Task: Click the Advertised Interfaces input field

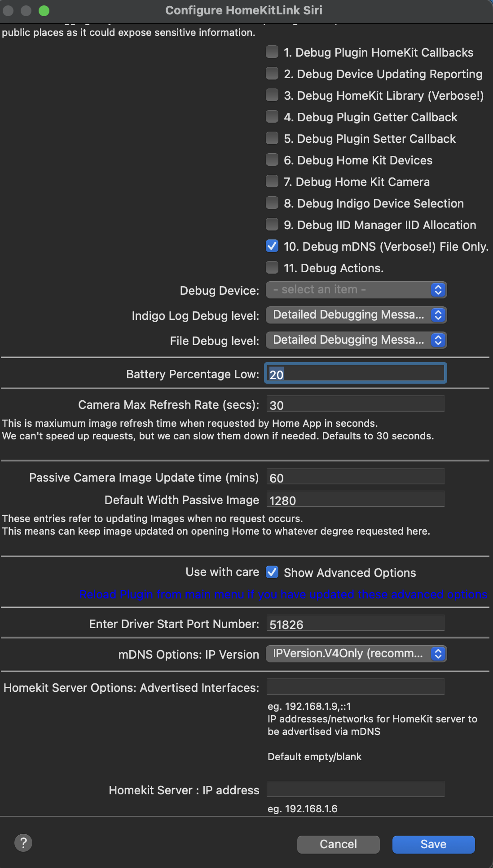Action: point(356,687)
